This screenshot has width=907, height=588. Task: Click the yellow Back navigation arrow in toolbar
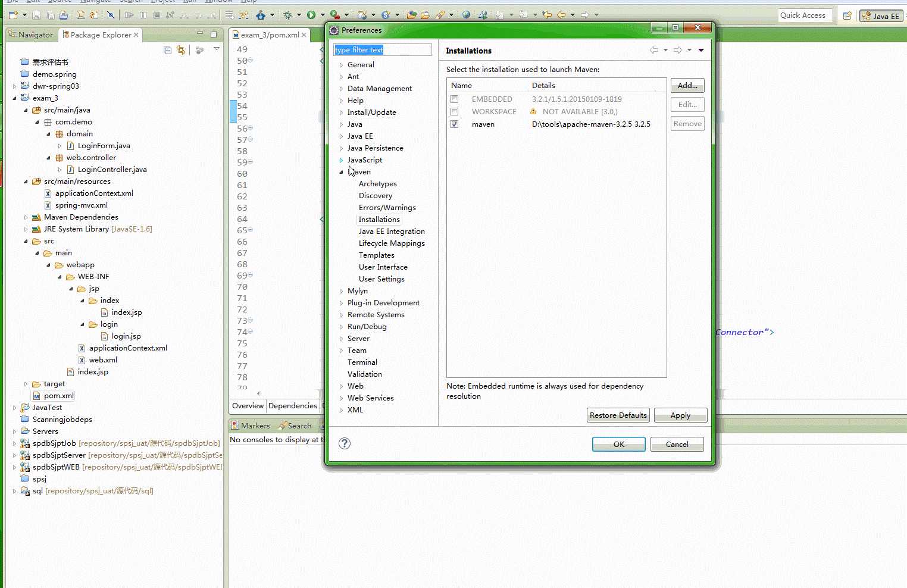(x=561, y=15)
